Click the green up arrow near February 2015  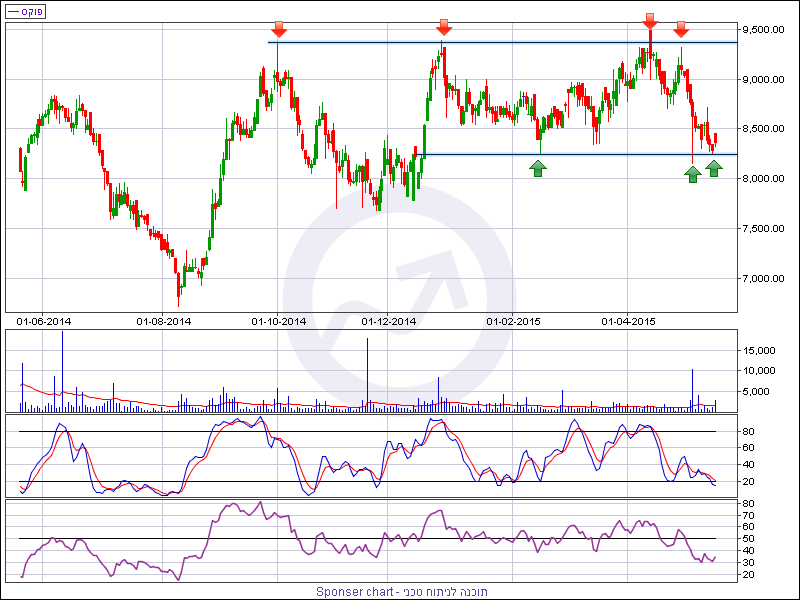538,168
